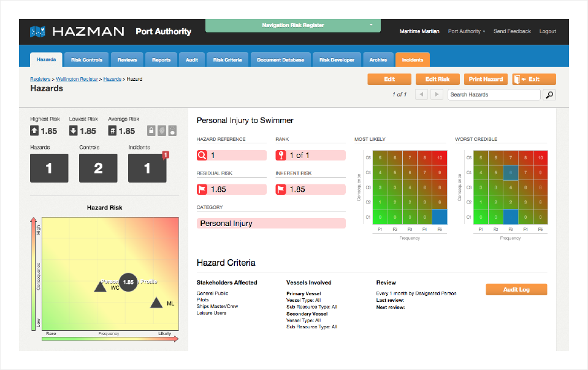Image resolution: width=588 pixels, height=370 pixels.
Task: Open the Port Authority account dropdown
Action: pos(466,31)
